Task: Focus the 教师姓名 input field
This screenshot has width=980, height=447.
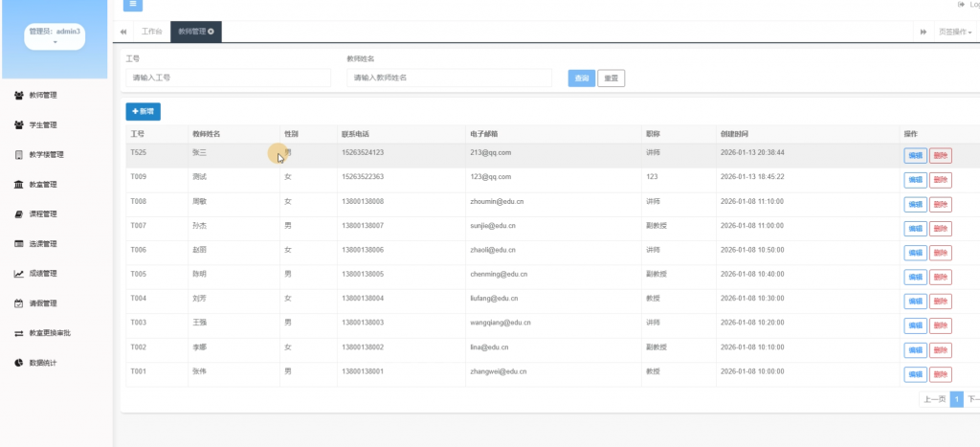Action: [x=450, y=78]
